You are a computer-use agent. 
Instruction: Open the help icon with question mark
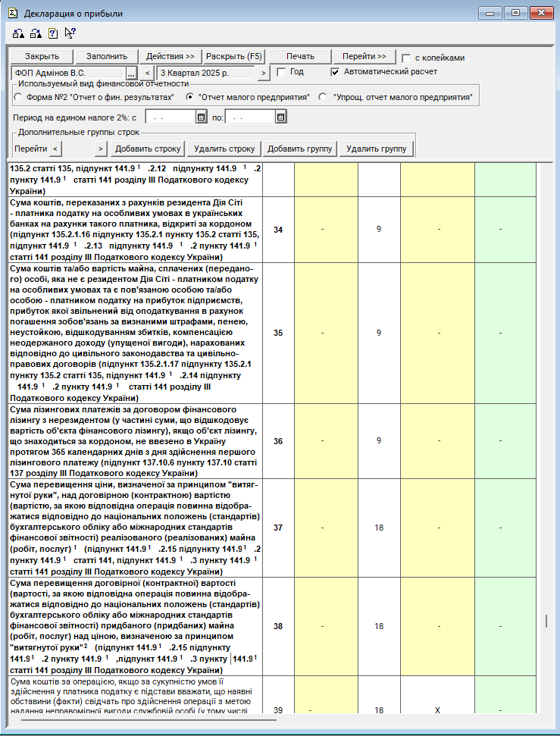(52, 33)
